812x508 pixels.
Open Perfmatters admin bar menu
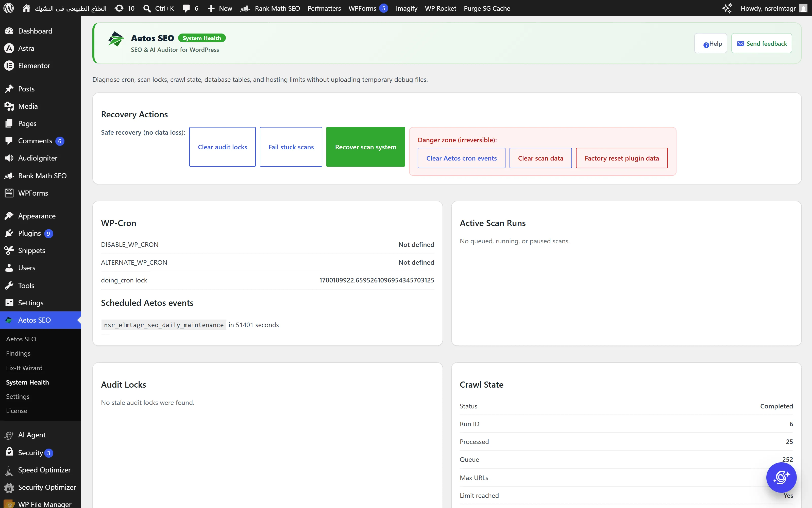324,8
